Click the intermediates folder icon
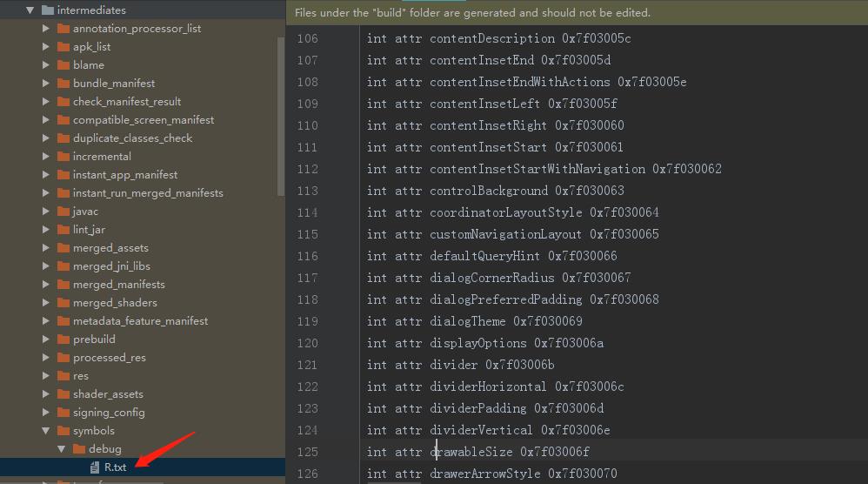 [48, 10]
